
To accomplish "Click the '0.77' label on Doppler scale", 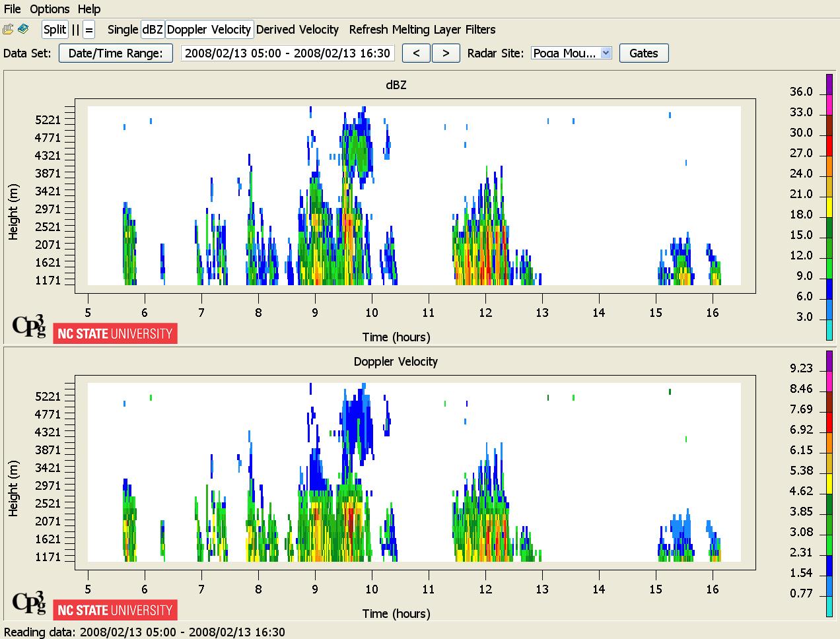I will point(801,593).
